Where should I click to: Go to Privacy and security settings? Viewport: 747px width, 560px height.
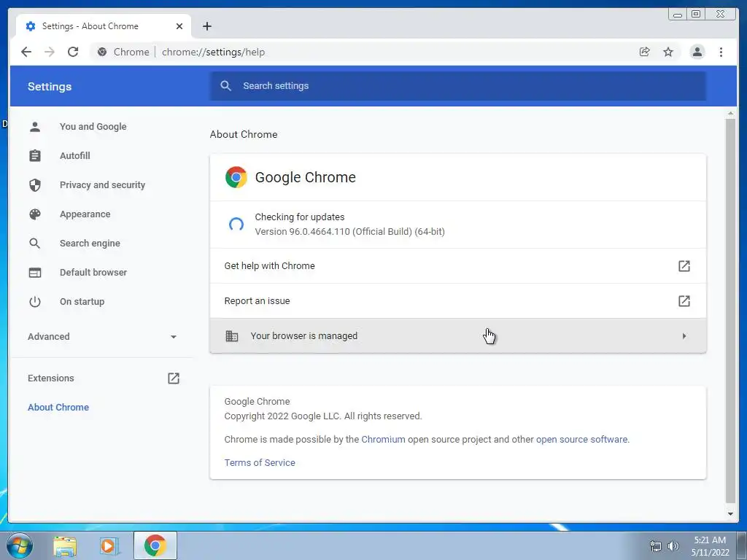[102, 184]
